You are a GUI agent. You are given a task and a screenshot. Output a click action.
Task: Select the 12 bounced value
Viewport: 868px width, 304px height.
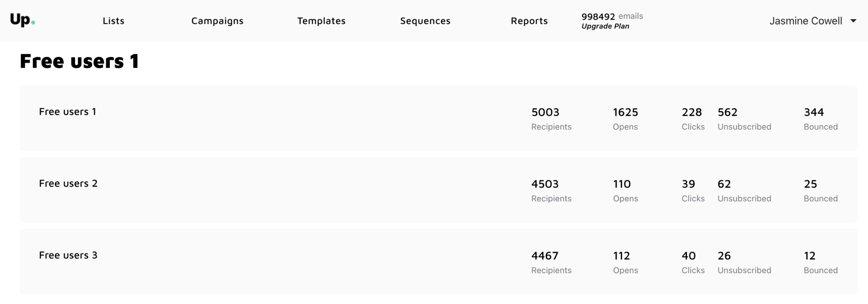point(810,256)
